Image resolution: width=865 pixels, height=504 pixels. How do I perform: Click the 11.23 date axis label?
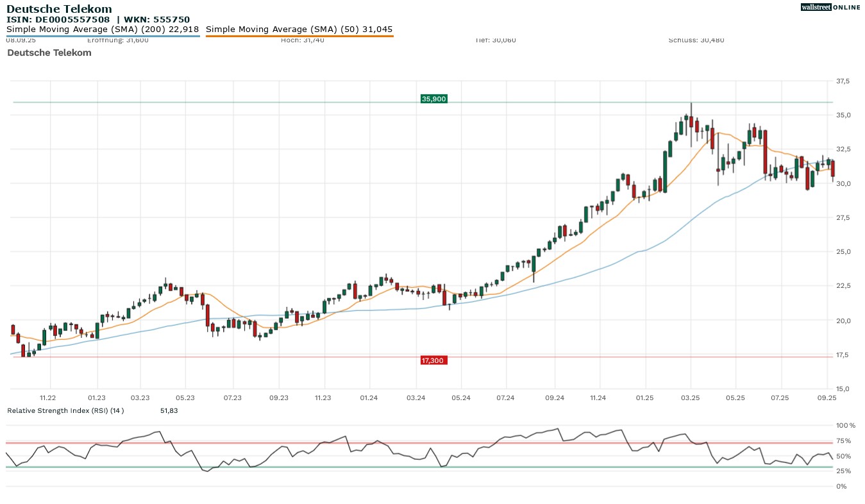click(x=323, y=398)
